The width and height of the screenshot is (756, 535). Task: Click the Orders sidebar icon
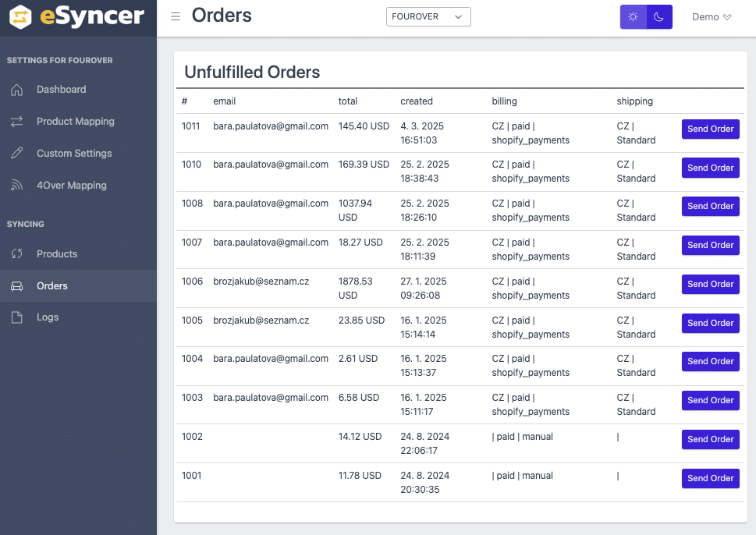tap(17, 285)
